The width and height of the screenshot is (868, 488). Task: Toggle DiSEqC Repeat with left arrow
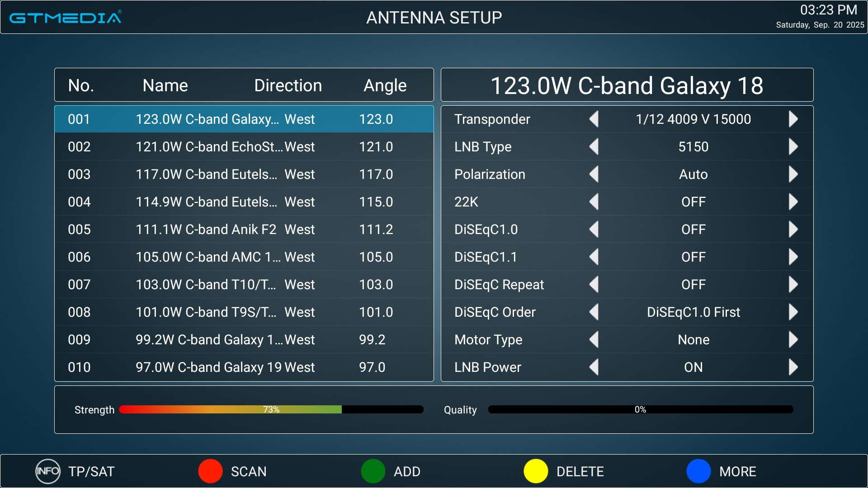[x=594, y=285]
